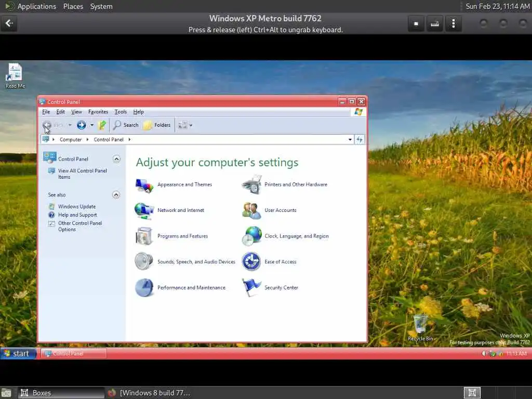Click the Forward navigation arrow button
The height and width of the screenshot is (399, 532).
pyautogui.click(x=81, y=125)
